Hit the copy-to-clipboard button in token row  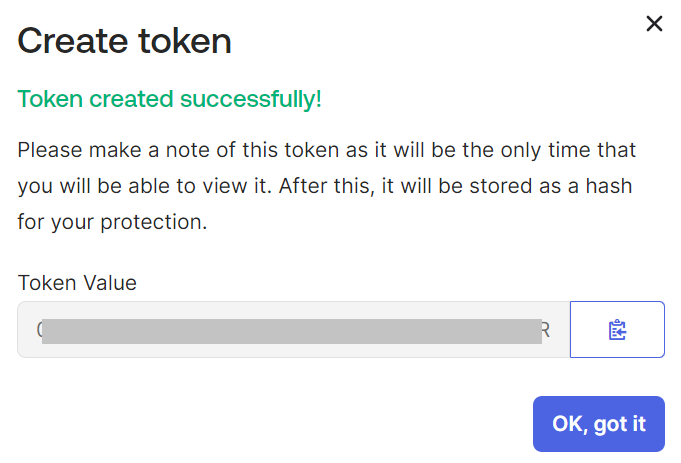(x=617, y=329)
